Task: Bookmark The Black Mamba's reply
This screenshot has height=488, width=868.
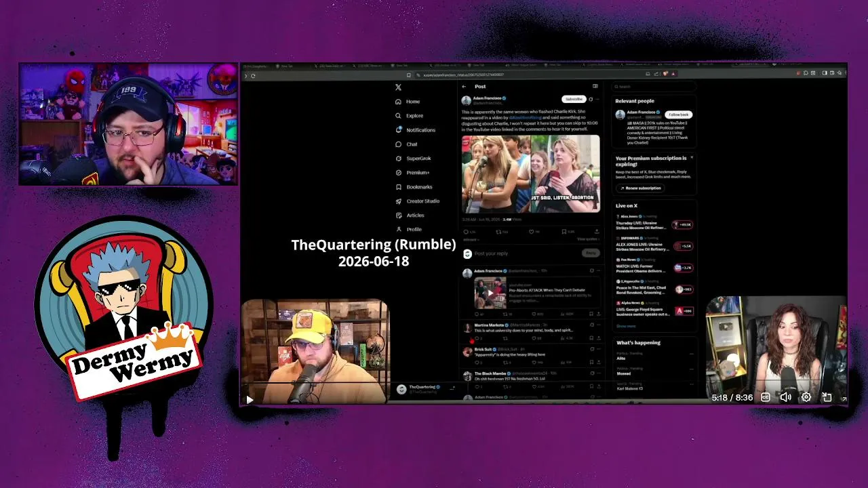Action: (591, 386)
